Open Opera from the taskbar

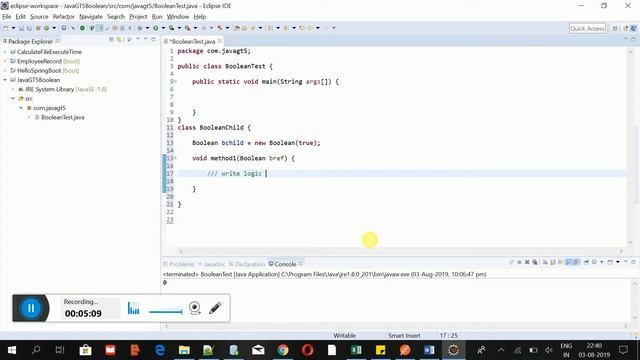307,350
